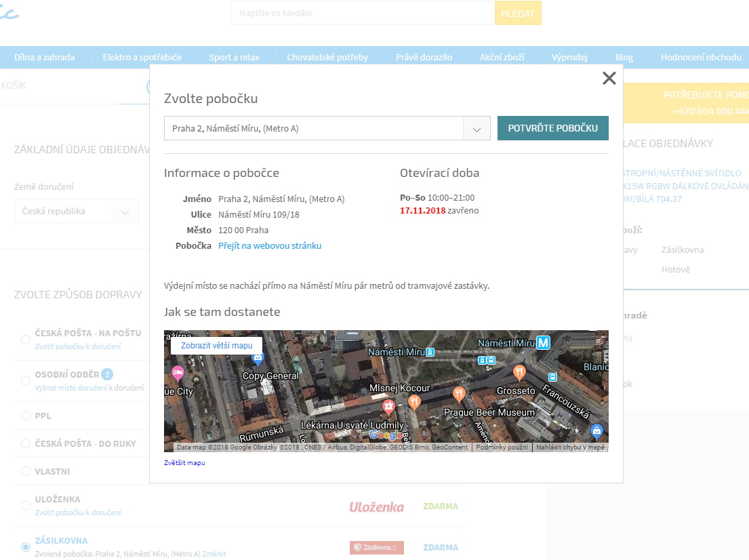Click the pink hotel pin on map
The height and width of the screenshot is (560, 749).
pos(178,373)
